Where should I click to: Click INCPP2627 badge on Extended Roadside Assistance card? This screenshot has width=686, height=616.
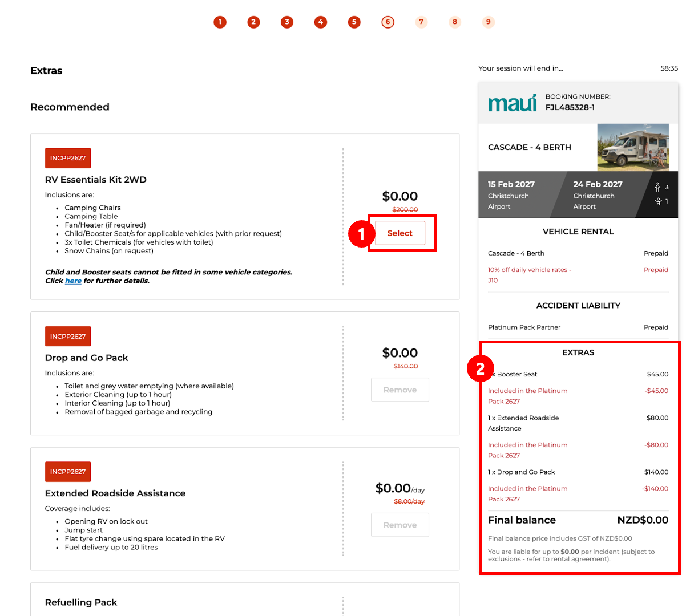click(x=68, y=472)
